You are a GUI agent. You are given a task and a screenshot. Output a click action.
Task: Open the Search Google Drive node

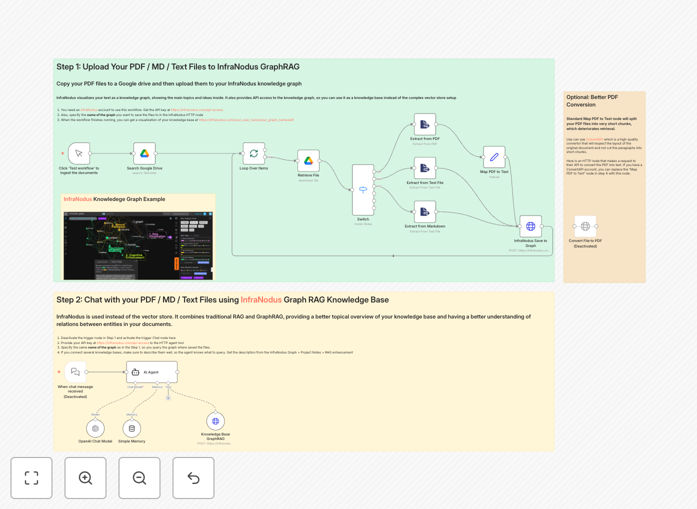pos(144,153)
